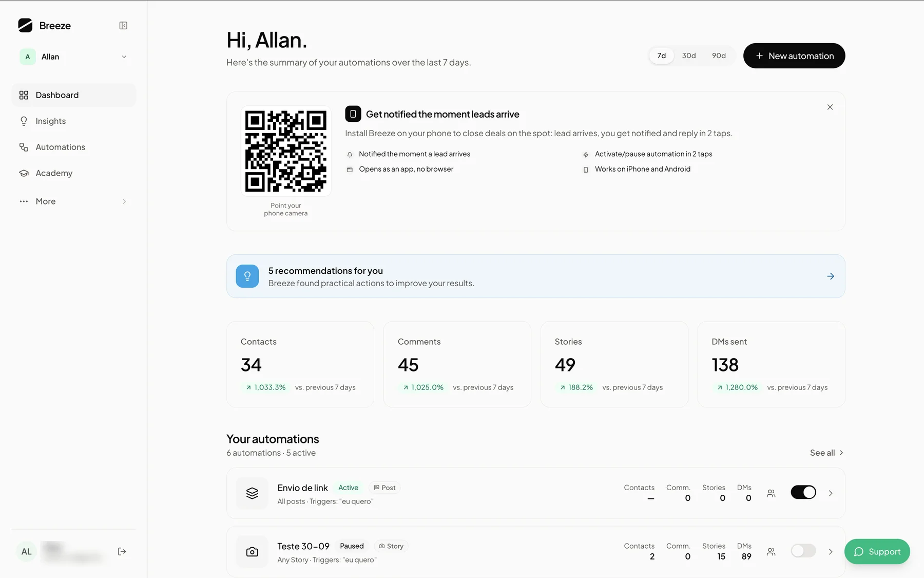Click the Allan workspace avatar badge
This screenshot has height=578, width=924.
pyautogui.click(x=28, y=57)
